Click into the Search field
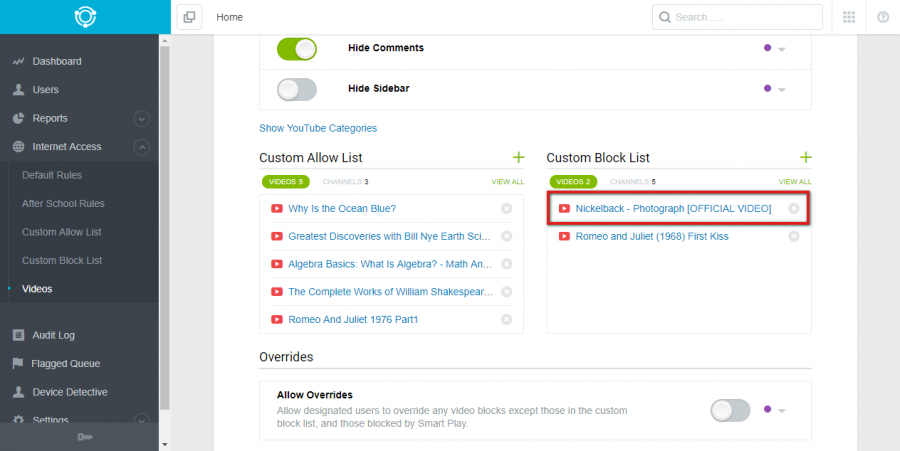The image size is (900, 451). click(737, 17)
